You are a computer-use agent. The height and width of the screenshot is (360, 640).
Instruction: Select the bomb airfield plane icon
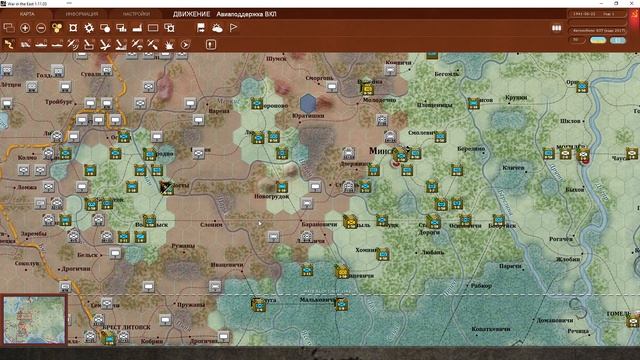105,44
